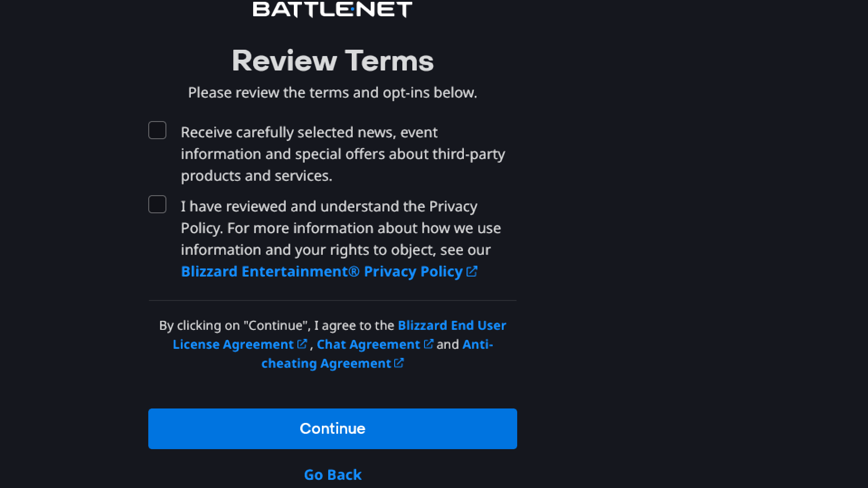Screen dimensions: 868x488
Task: Click the horizontal divider below the checkboxes
Action: tap(333, 300)
